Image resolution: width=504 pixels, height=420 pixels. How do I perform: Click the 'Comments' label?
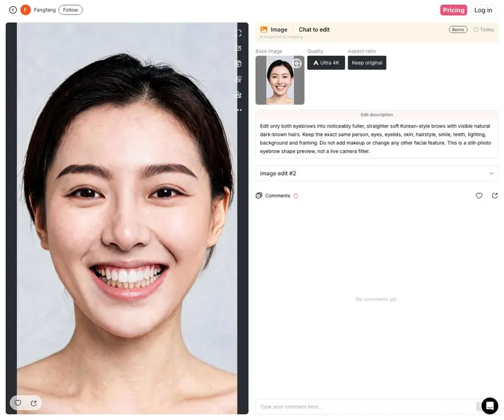(x=278, y=196)
